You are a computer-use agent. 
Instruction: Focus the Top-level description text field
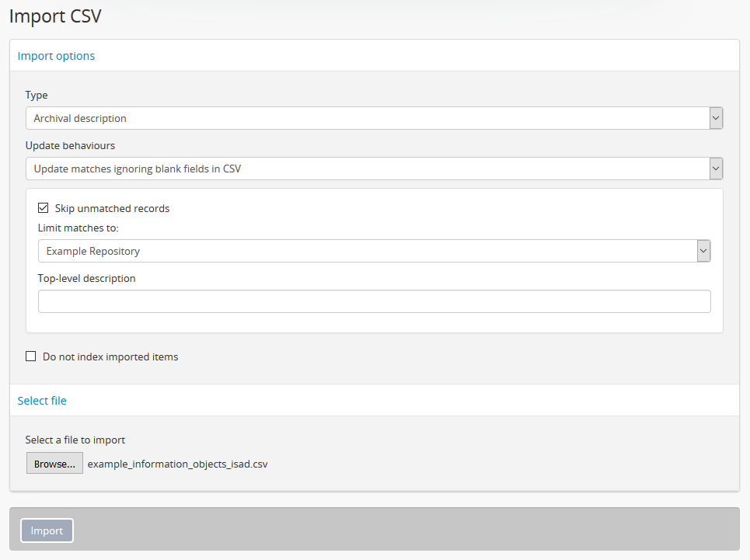tap(374, 301)
